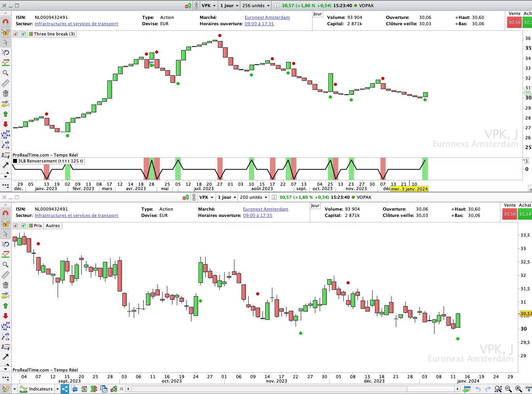Click the 'Three line break (3)' label
The height and width of the screenshot is (394, 532).
coord(54,34)
